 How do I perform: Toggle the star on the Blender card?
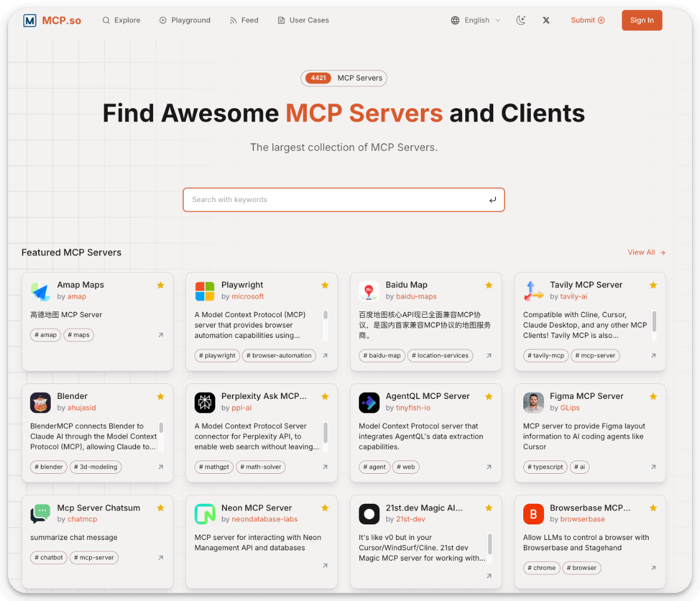[161, 397]
